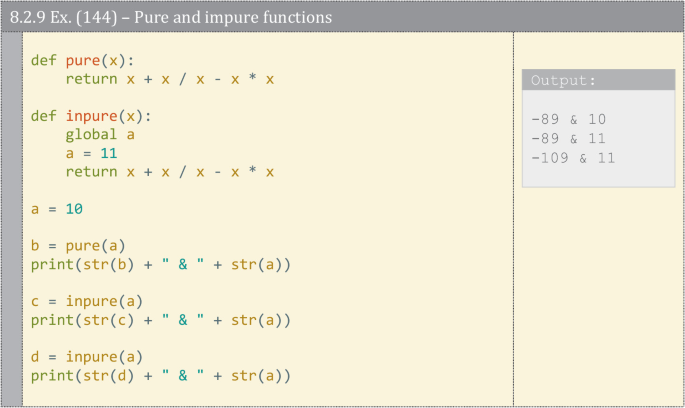Click the return statement inside pure function
Image resolution: width=685 pixels, height=408 pixels.
point(170,79)
